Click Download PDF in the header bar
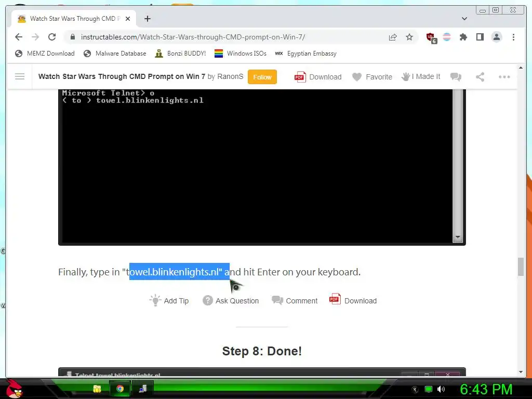This screenshot has height=399, width=532. (x=318, y=77)
